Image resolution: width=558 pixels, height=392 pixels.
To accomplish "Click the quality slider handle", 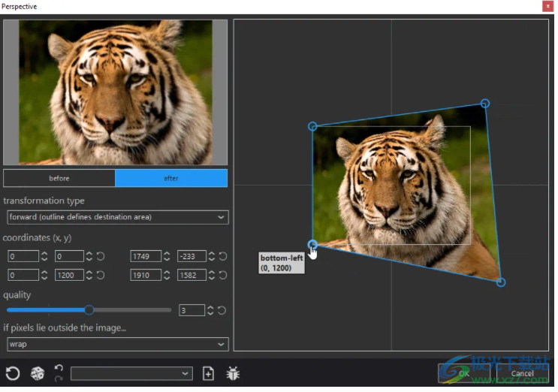I will tap(89, 310).
